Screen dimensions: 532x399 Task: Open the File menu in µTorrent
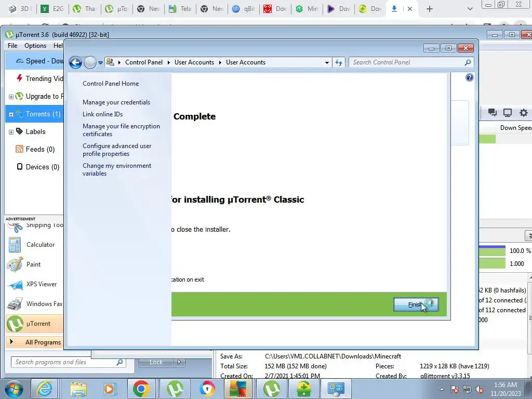click(12, 46)
